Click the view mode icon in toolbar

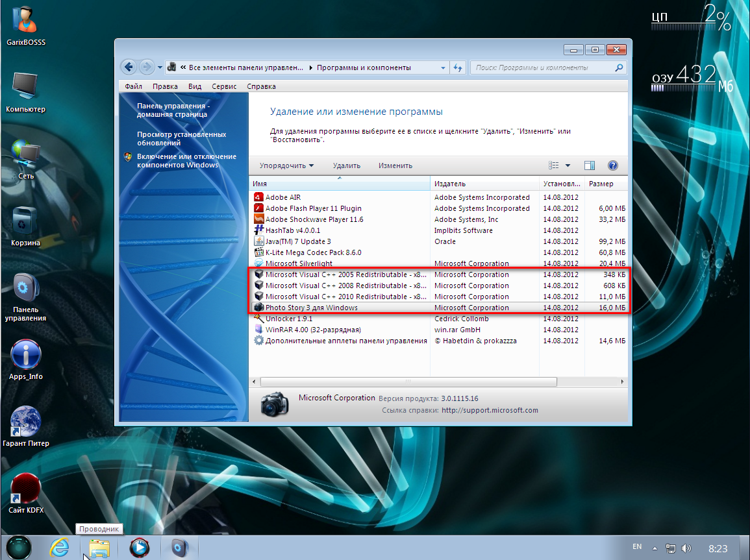[553, 165]
